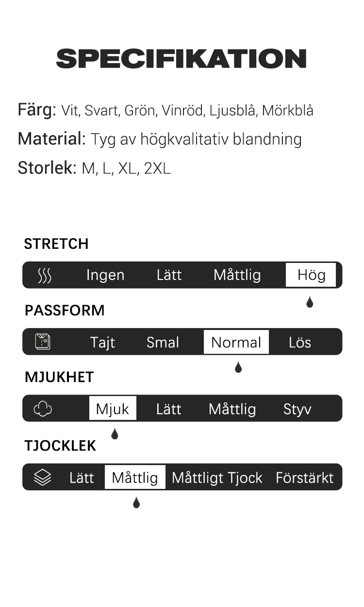This screenshot has width=364, height=607.
Task: Choose Ingen in the Stretch bar
Action: [105, 275]
